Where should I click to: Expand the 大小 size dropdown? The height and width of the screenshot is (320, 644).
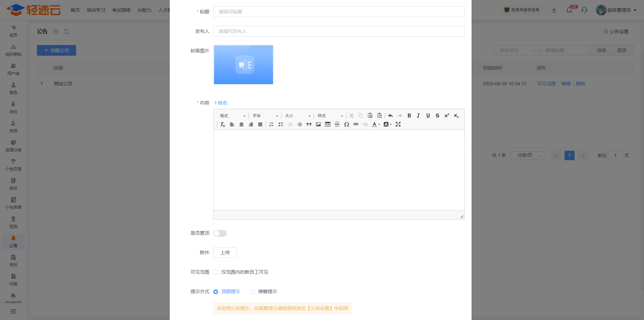[x=298, y=116]
